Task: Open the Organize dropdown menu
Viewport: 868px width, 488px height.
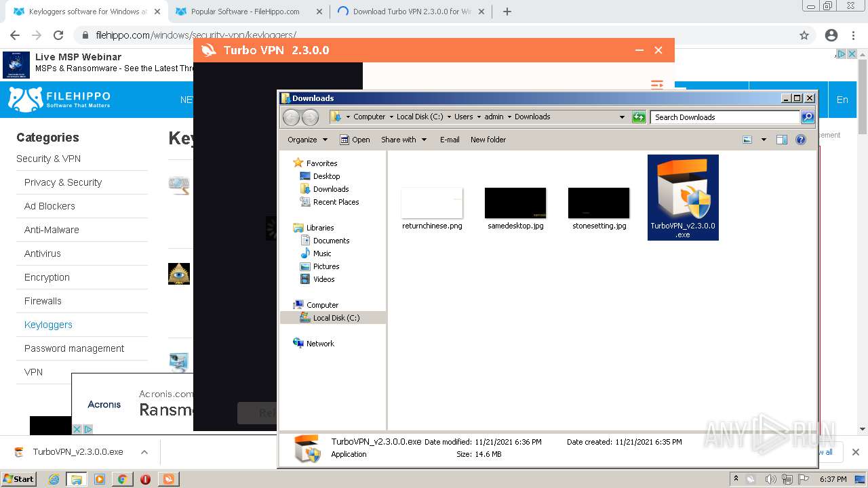Action: [307, 140]
